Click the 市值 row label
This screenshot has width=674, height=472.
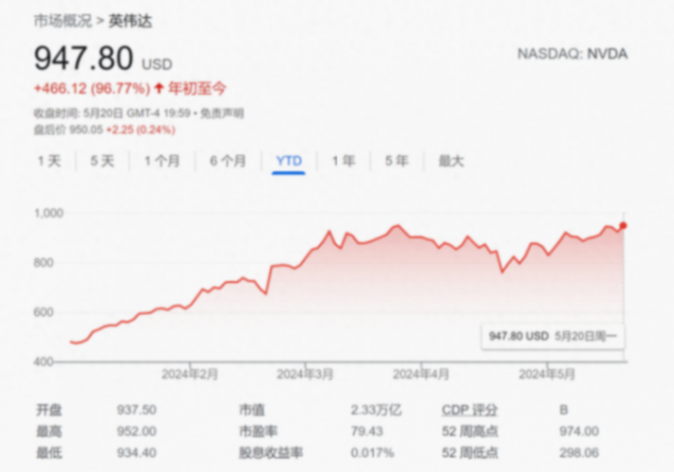[x=252, y=410]
